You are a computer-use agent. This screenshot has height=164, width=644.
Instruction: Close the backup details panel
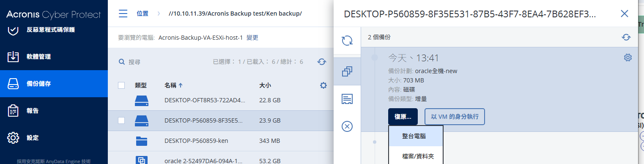[x=625, y=14]
